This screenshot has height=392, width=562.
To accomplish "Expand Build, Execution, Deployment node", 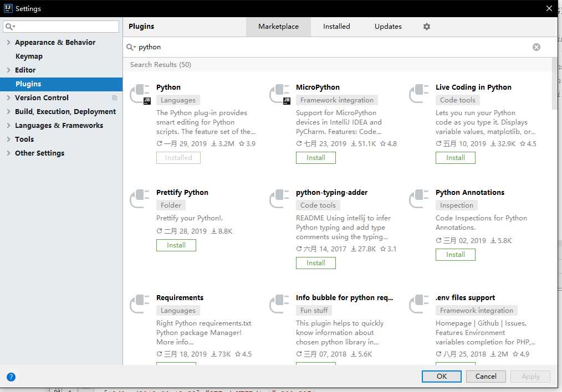I will [8, 111].
